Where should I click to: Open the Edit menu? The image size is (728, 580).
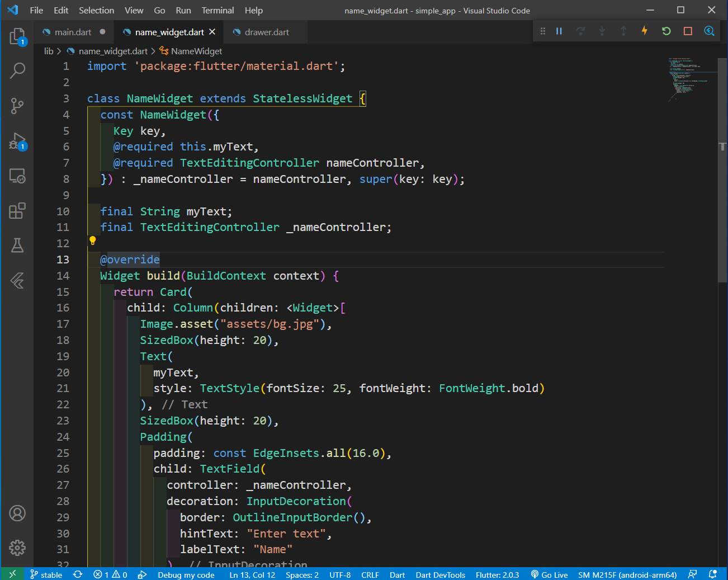[61, 10]
